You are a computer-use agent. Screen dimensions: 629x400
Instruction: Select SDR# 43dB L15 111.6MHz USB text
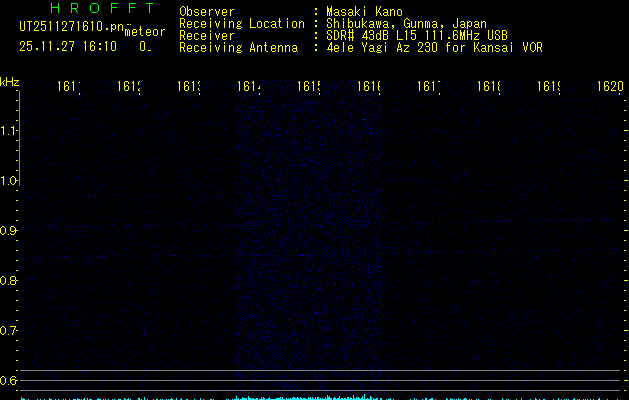tap(417, 36)
